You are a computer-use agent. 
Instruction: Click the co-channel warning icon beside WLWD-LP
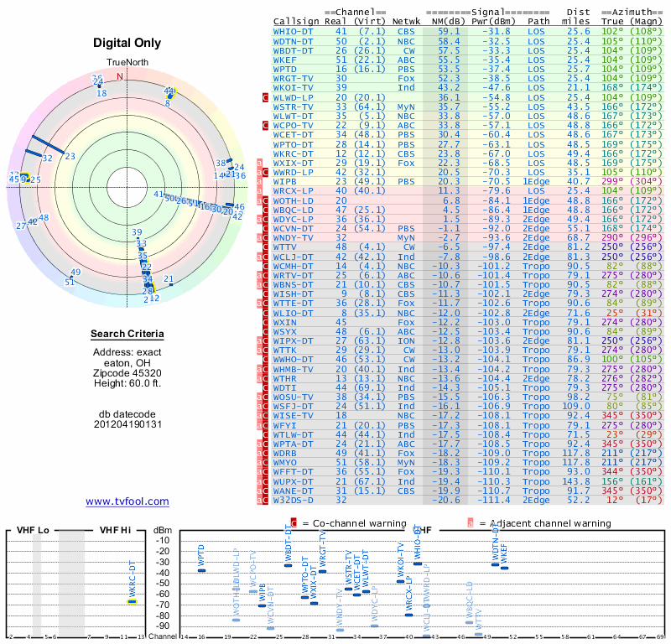coord(265,97)
